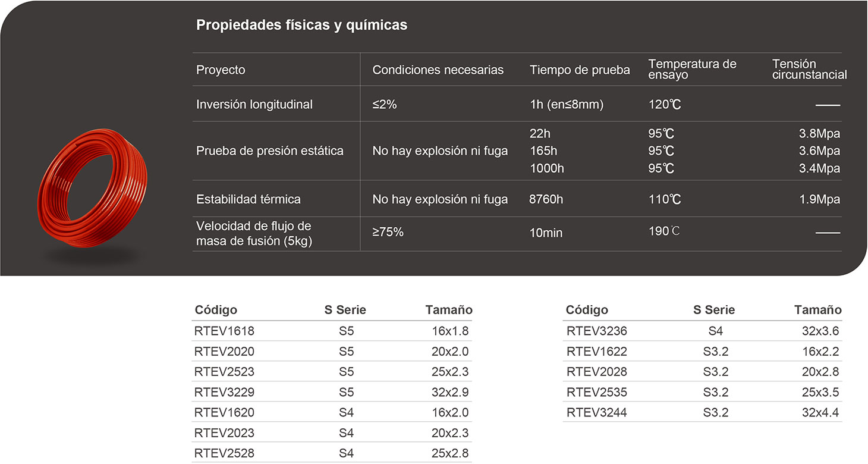Click the 8760h test time cell

click(546, 199)
